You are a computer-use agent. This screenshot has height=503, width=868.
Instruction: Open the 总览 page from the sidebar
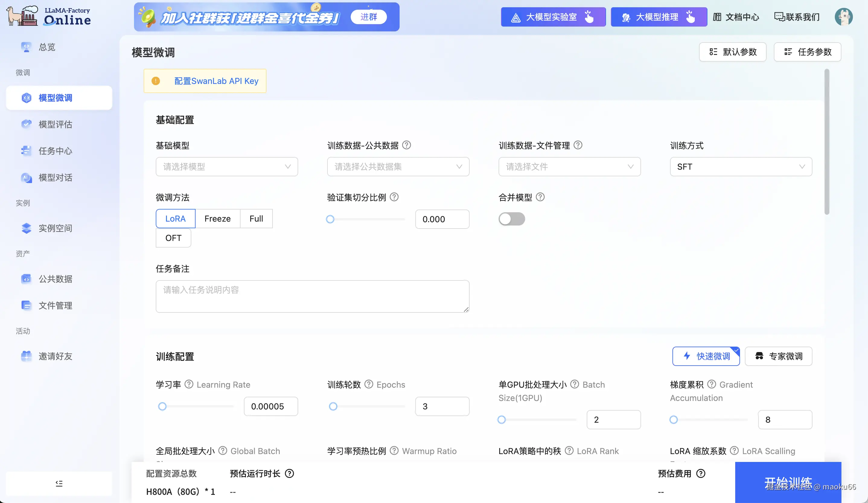(46, 47)
